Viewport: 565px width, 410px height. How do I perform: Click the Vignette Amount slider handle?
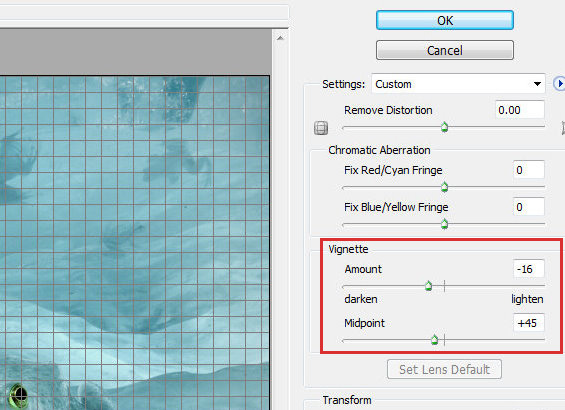tap(428, 286)
